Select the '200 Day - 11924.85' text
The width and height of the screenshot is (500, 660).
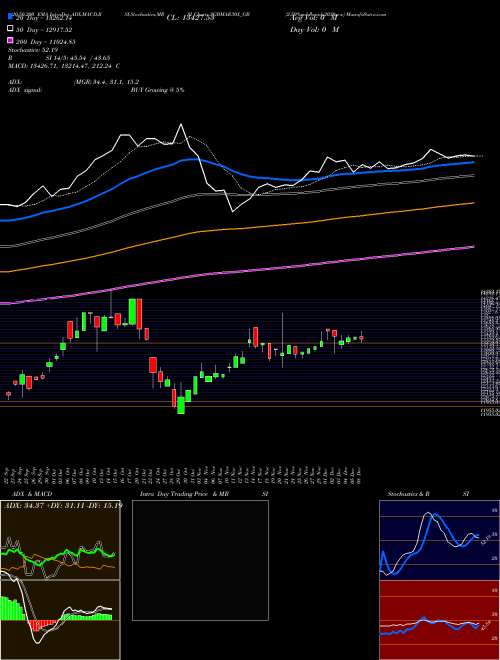46,42
